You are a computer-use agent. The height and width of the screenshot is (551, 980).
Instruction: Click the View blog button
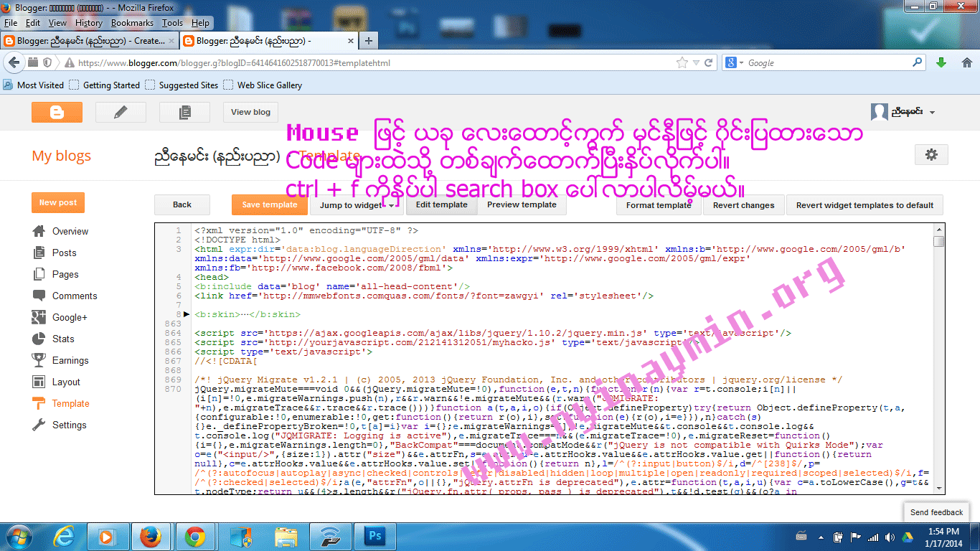point(251,112)
